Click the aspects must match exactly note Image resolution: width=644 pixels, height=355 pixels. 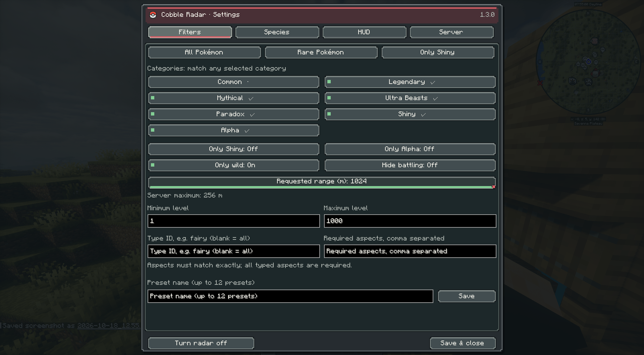click(250, 265)
